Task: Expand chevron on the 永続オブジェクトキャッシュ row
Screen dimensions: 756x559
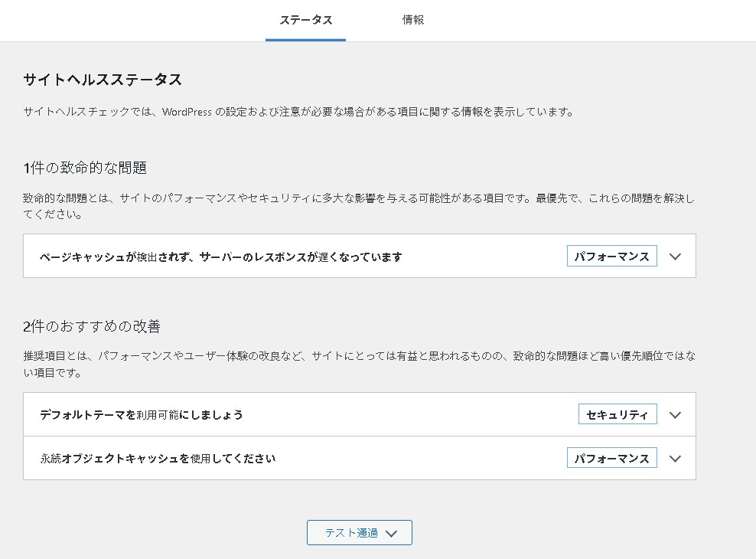Action: point(675,459)
